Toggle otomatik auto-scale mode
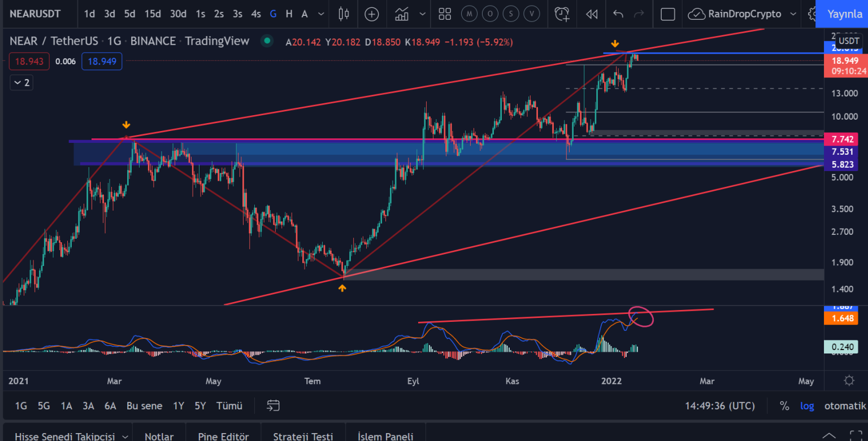This screenshot has width=868, height=441. pos(845,405)
